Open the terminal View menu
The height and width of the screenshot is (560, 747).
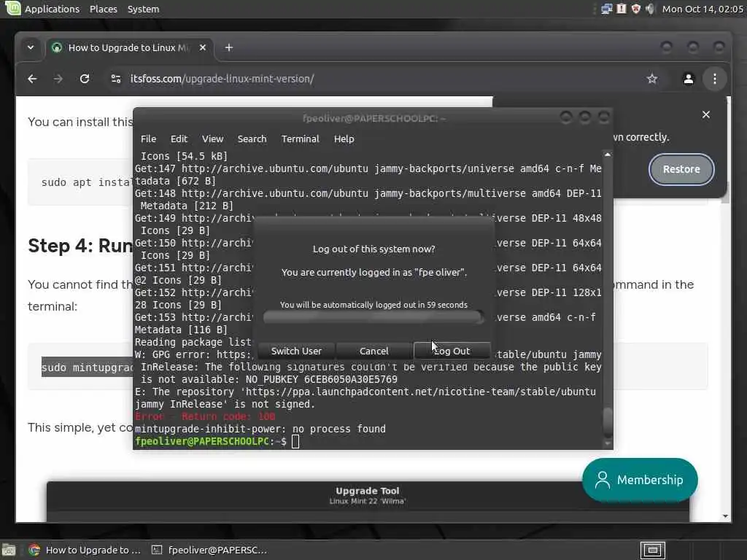point(212,139)
